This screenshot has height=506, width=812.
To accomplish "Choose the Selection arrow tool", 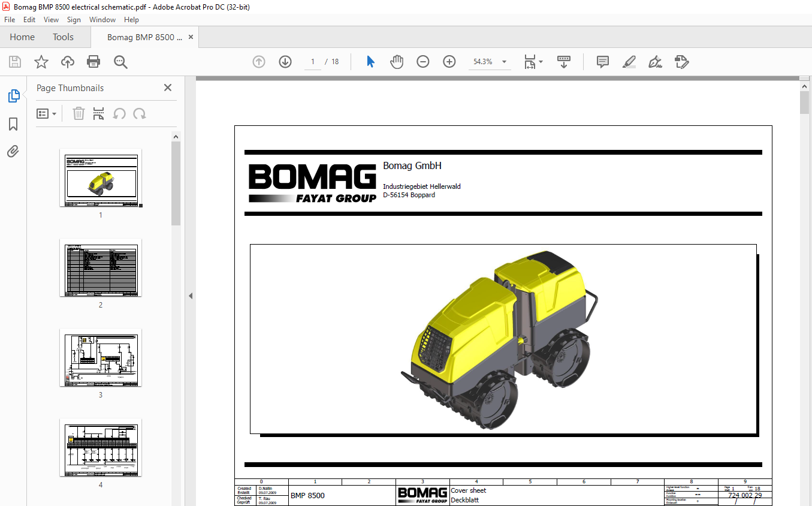I will (x=370, y=62).
